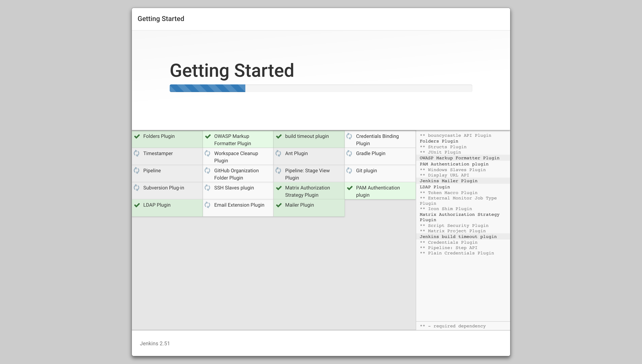The width and height of the screenshot is (642, 364).
Task: Click '** Plain Credentials Plugin' log line
Action: coord(457,253)
